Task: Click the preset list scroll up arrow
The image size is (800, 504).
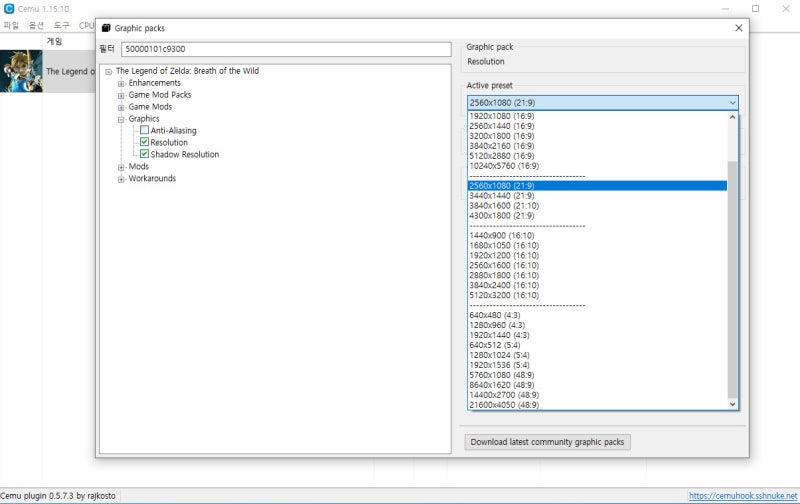Action: (733, 117)
